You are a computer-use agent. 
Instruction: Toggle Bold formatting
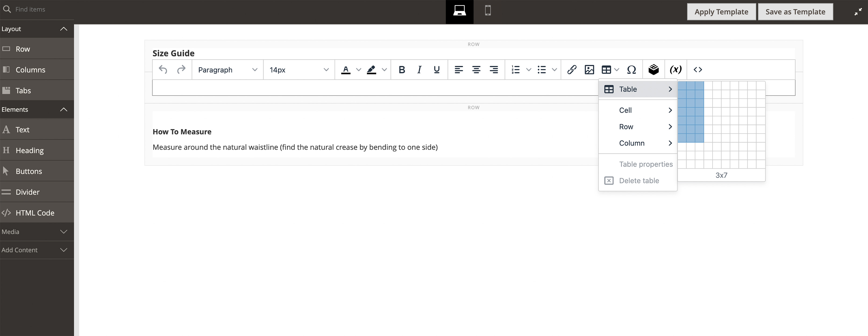click(402, 70)
